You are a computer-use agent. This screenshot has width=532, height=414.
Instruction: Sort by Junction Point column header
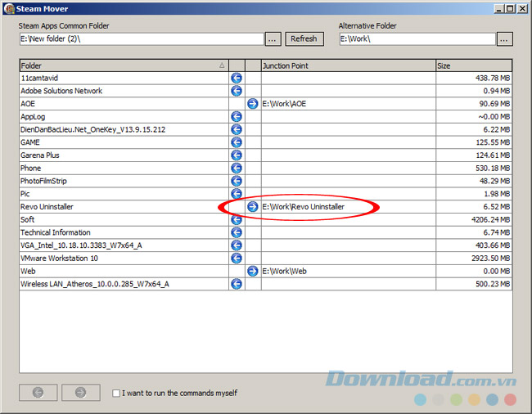347,65
